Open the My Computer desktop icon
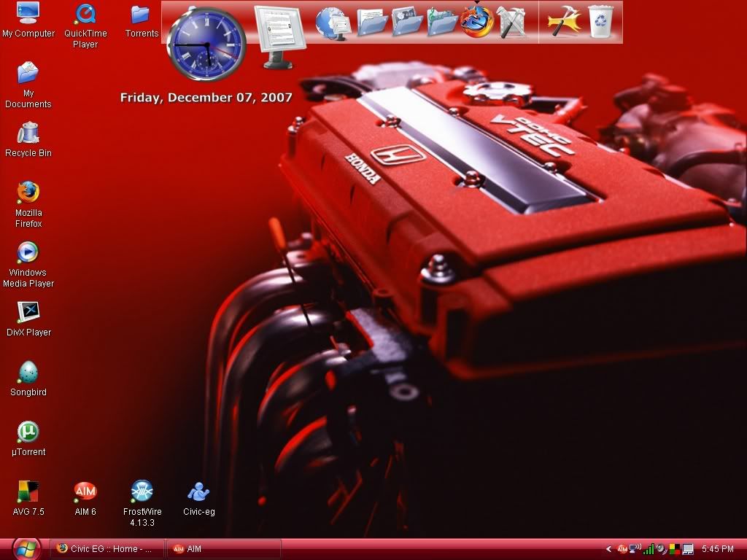This screenshot has width=747, height=560. pos(28,20)
